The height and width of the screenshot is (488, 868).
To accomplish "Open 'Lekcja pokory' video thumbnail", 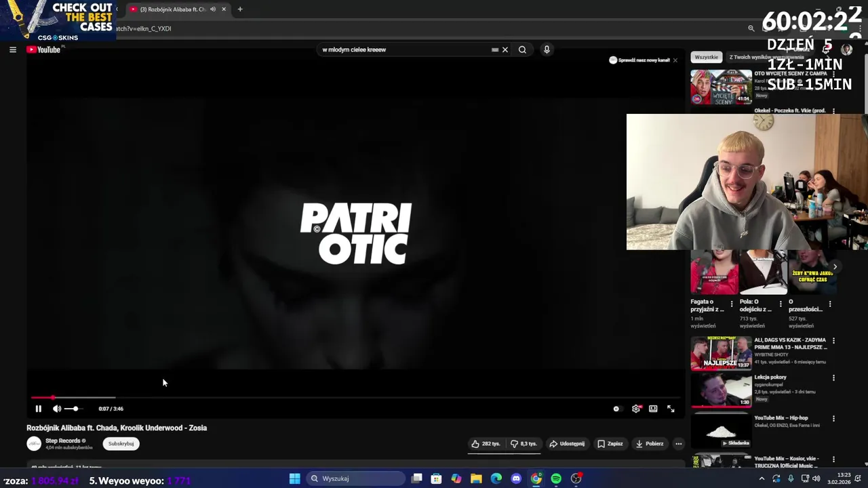I will [x=722, y=390].
